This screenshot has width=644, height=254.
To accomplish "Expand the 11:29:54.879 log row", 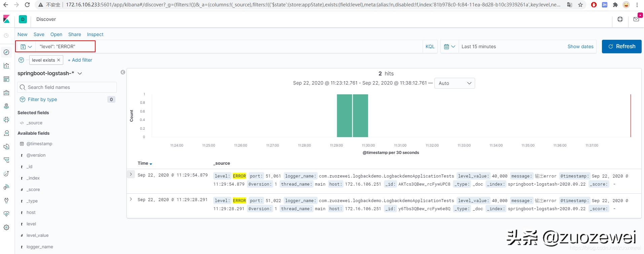I will 131,174.
